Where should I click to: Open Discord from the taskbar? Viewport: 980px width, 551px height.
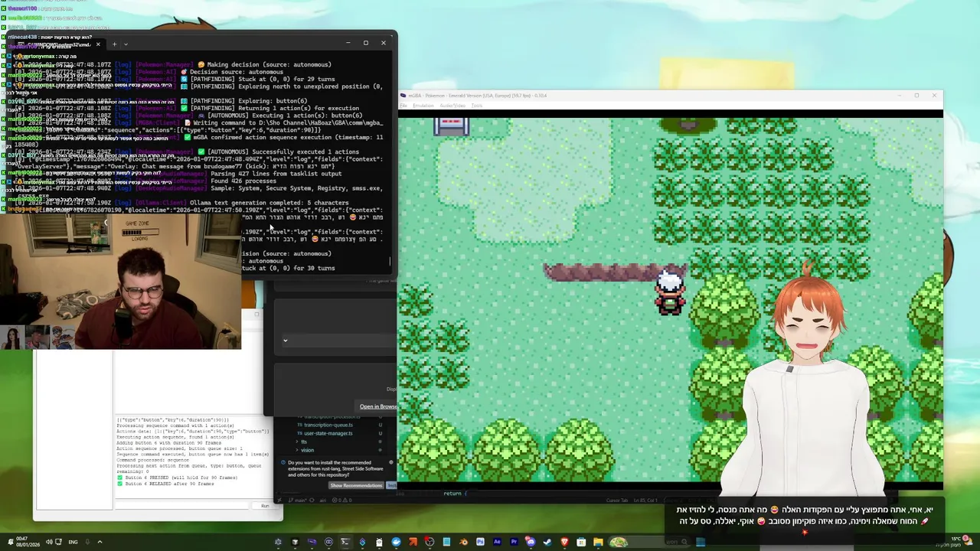coord(531,542)
